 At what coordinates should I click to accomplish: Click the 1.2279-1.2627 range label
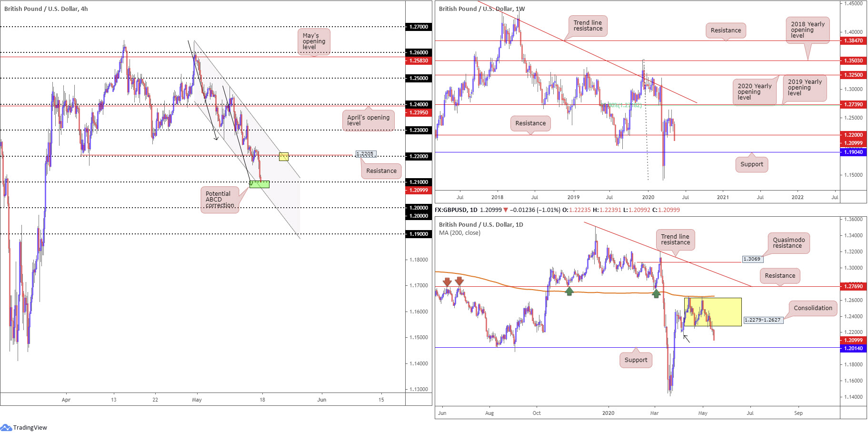(x=763, y=320)
